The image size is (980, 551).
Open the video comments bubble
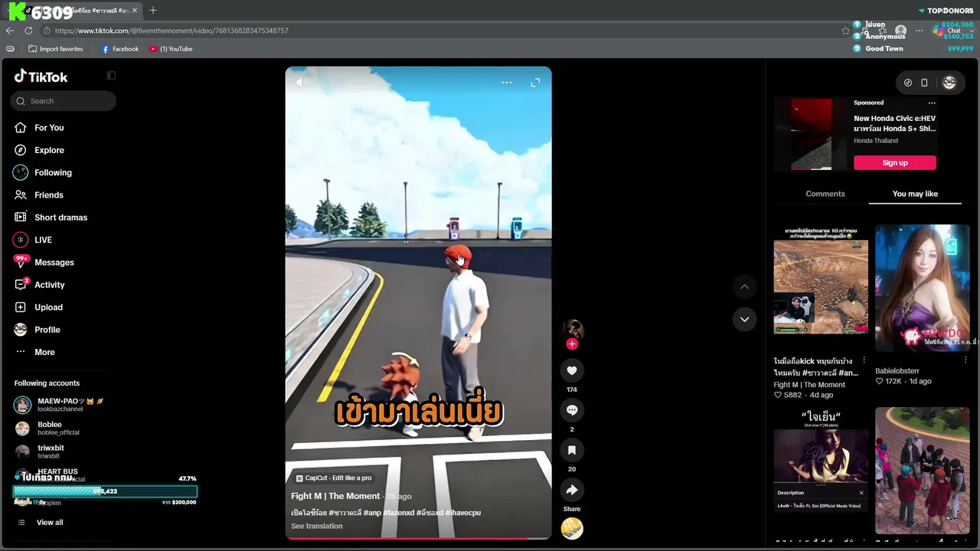point(572,410)
